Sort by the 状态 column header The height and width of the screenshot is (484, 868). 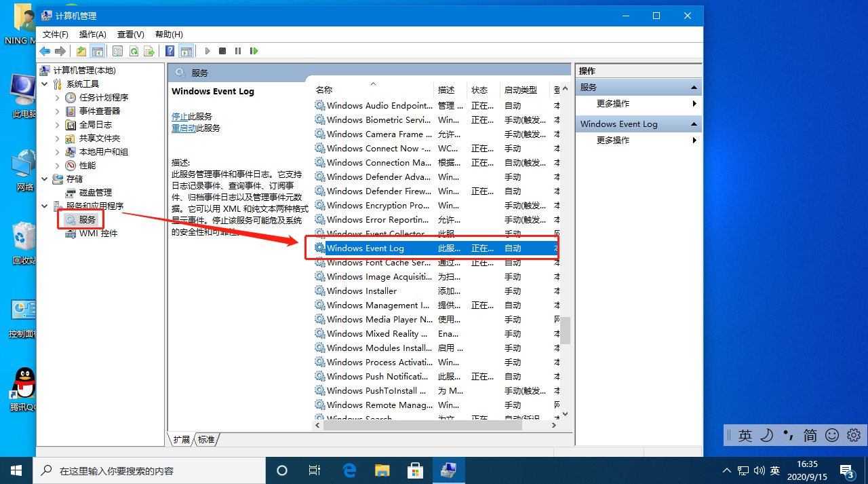(484, 90)
